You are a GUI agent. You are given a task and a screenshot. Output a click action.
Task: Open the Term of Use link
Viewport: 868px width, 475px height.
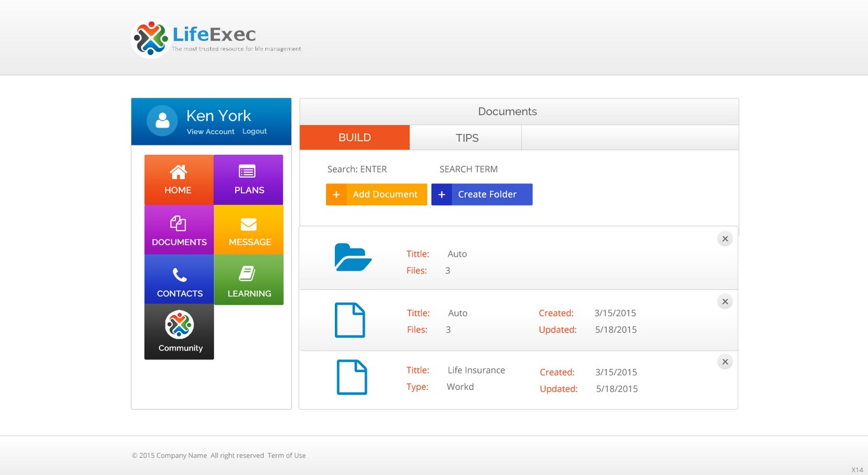287,455
